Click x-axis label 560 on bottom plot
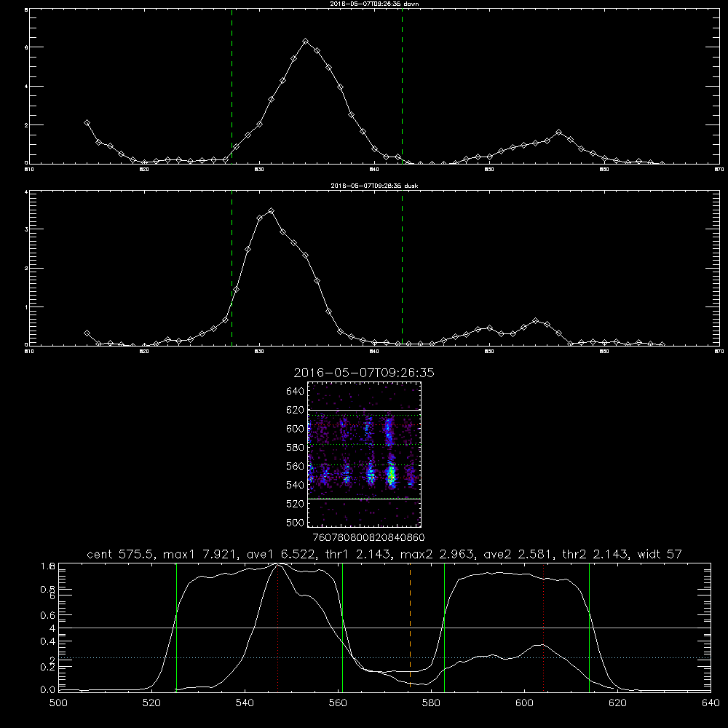The height and width of the screenshot is (728, 728). click(x=338, y=703)
